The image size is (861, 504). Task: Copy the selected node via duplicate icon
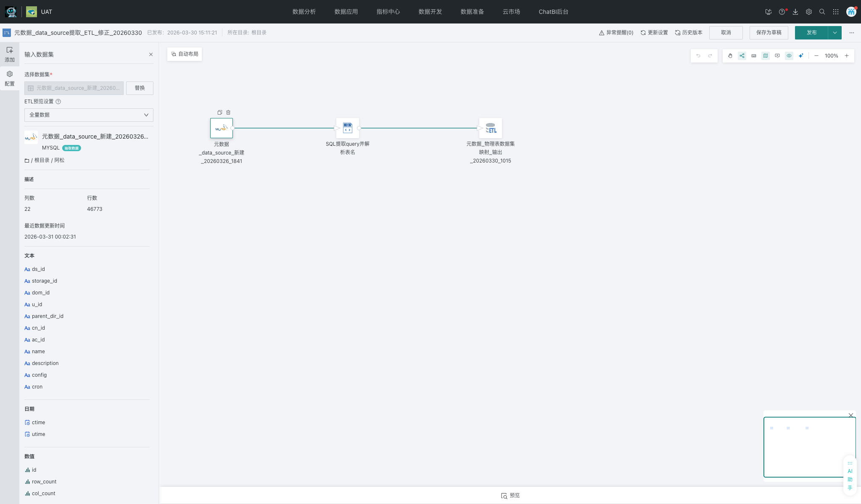(219, 113)
